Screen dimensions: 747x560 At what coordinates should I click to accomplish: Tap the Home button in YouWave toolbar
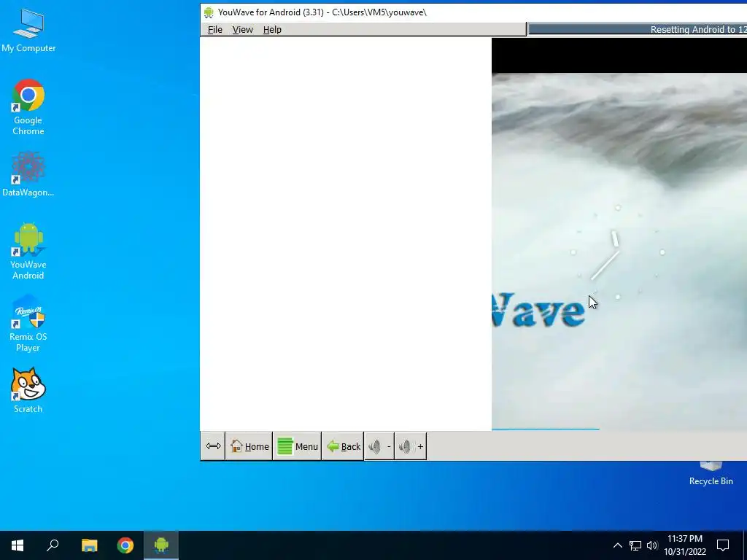(x=249, y=446)
